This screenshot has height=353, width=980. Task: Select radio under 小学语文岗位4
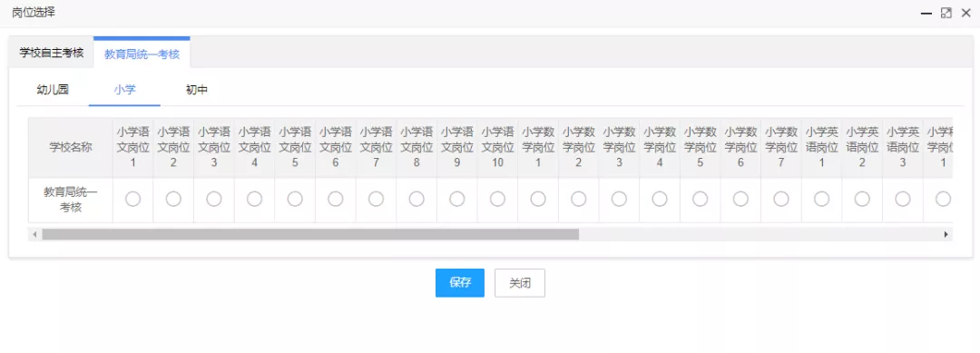[254, 199]
